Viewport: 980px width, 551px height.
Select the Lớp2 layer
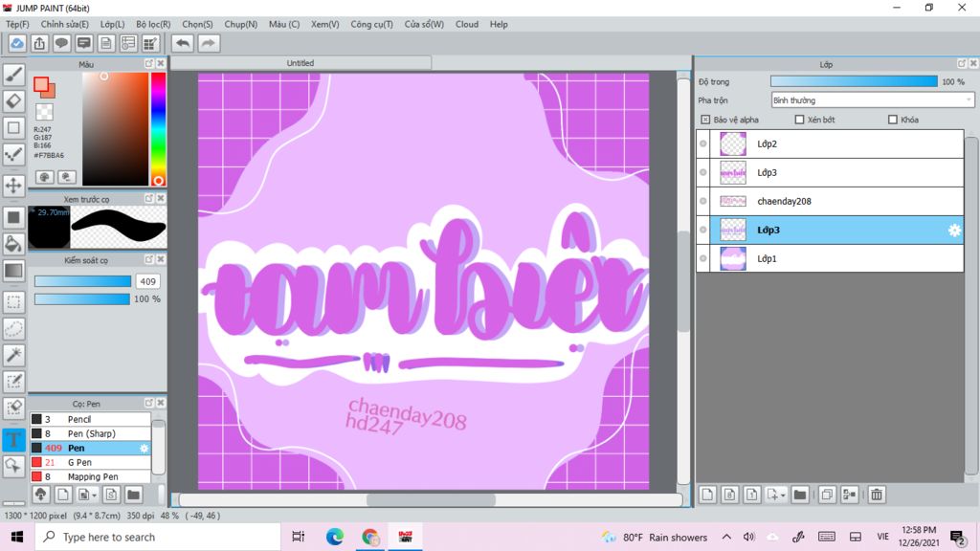tap(830, 143)
